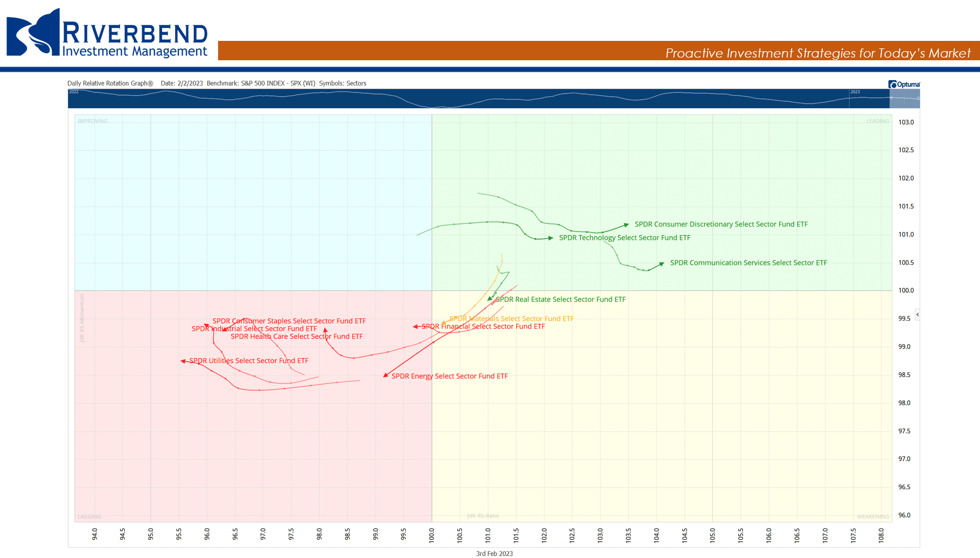Click the Communication Services arrowhead marker
This screenshot has width=980, height=558.
pyautogui.click(x=662, y=264)
